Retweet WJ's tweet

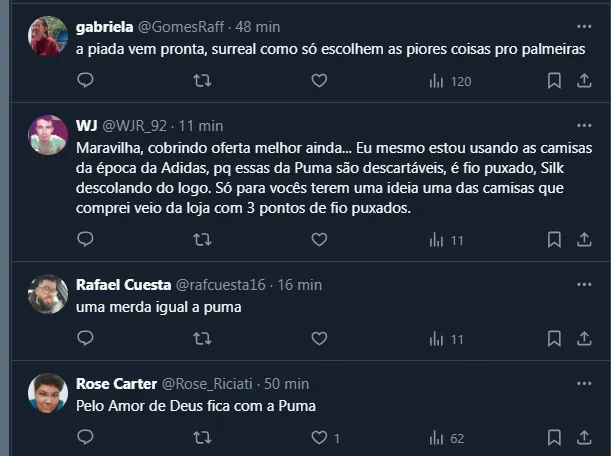pyautogui.click(x=202, y=239)
